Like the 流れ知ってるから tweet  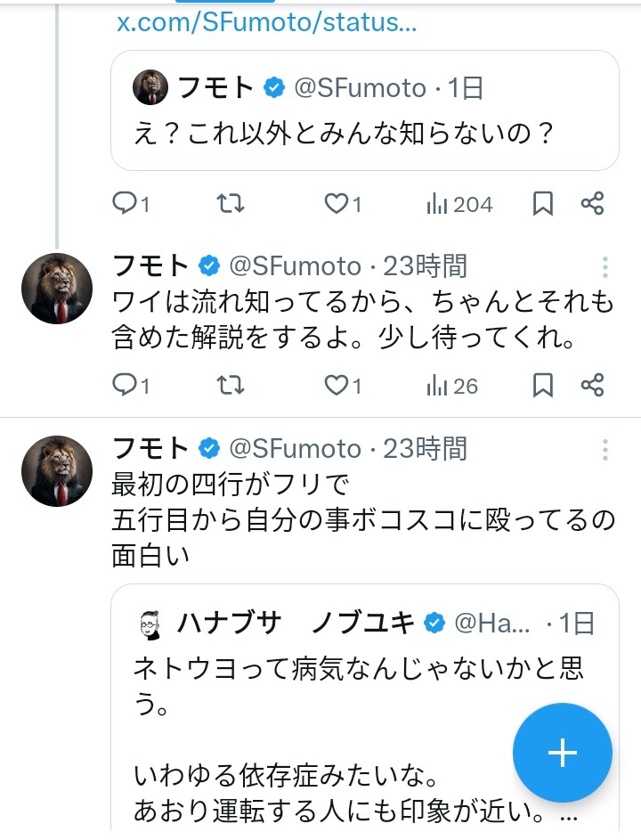[343, 386]
